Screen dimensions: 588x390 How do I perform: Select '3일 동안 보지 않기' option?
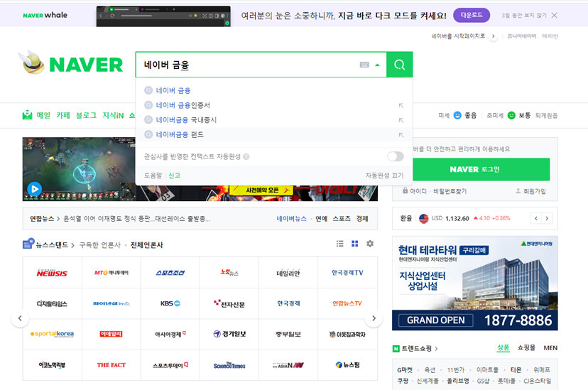(x=524, y=16)
